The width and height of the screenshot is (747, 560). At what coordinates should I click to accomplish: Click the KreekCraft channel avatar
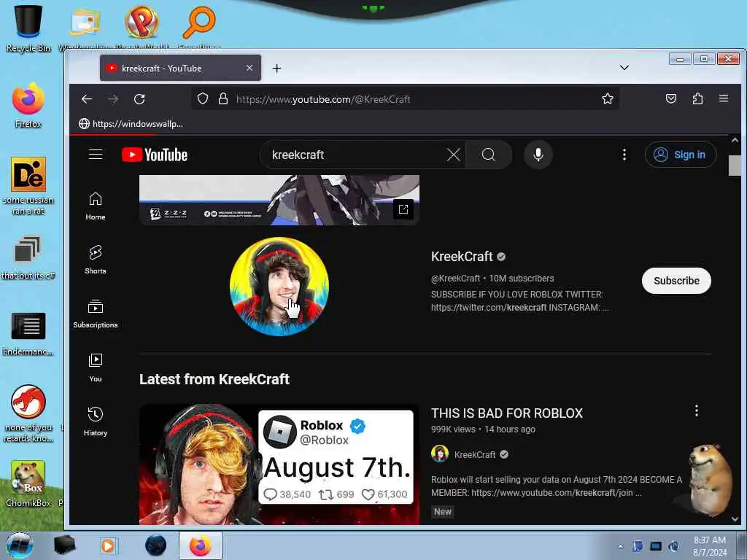point(279,286)
